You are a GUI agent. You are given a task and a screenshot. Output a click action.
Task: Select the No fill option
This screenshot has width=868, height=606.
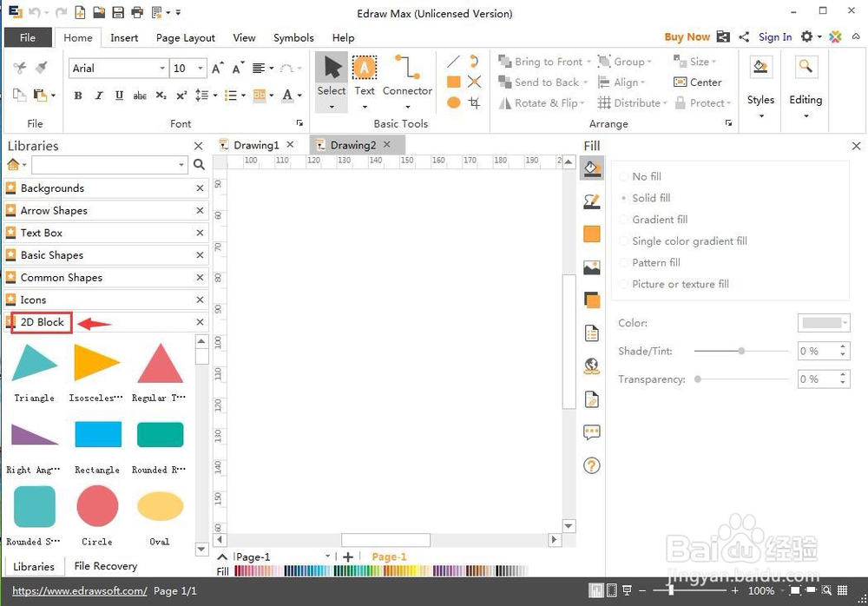pyautogui.click(x=641, y=176)
